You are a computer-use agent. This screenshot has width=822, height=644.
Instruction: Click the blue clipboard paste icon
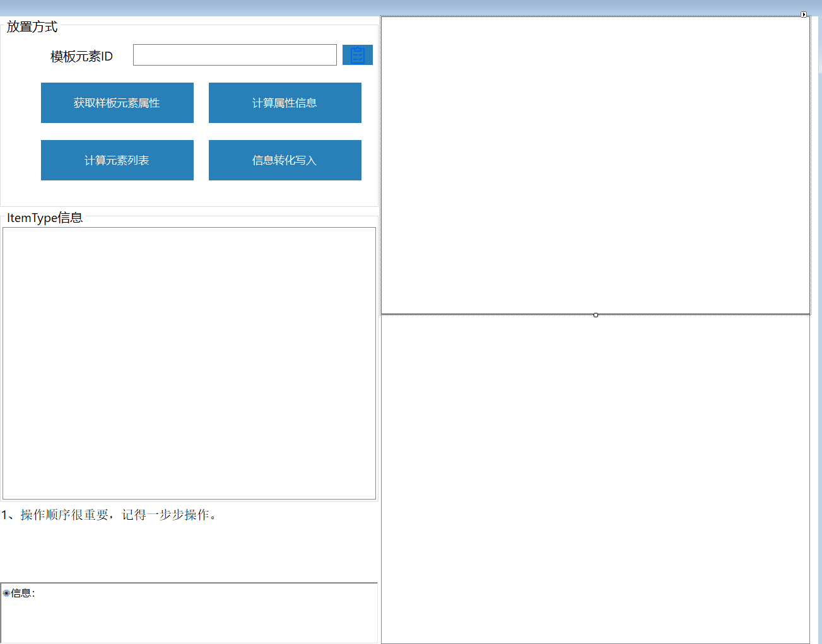(357, 55)
